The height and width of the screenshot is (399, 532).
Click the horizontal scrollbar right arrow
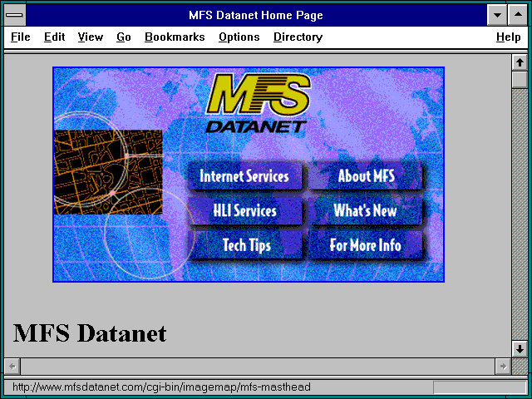click(503, 366)
